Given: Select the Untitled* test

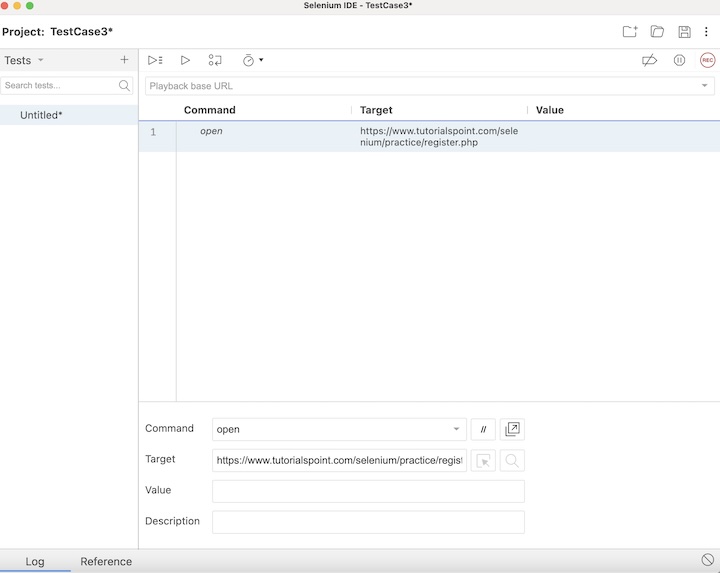Looking at the screenshot, I should tap(41, 115).
